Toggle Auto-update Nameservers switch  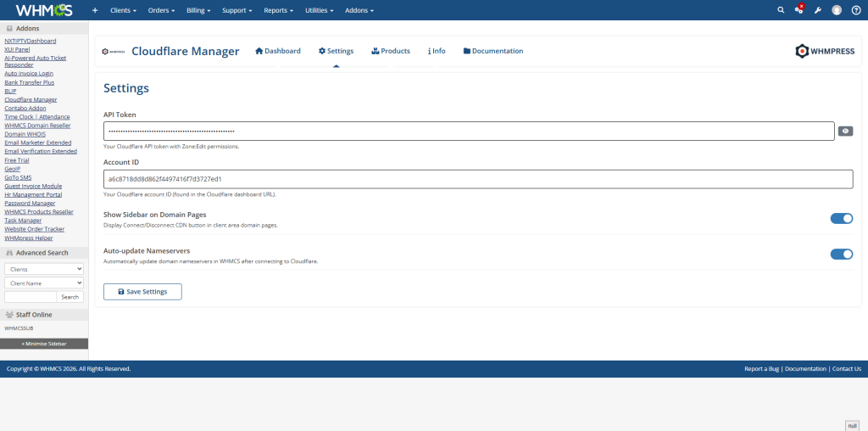(842, 255)
